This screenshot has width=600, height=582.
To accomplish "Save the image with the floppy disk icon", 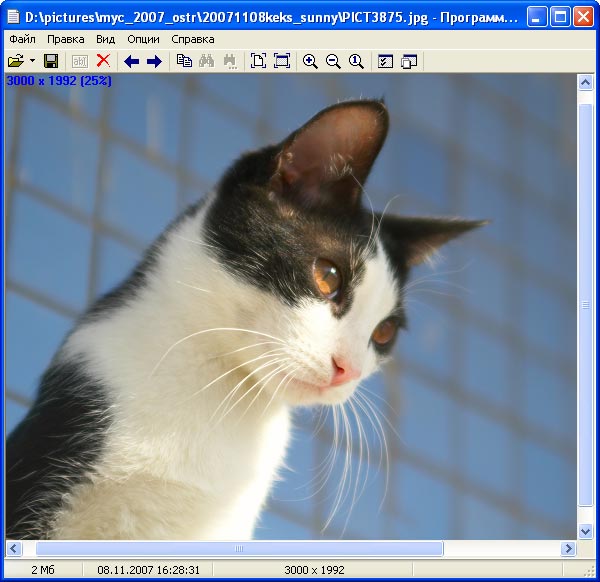I will tap(51, 61).
